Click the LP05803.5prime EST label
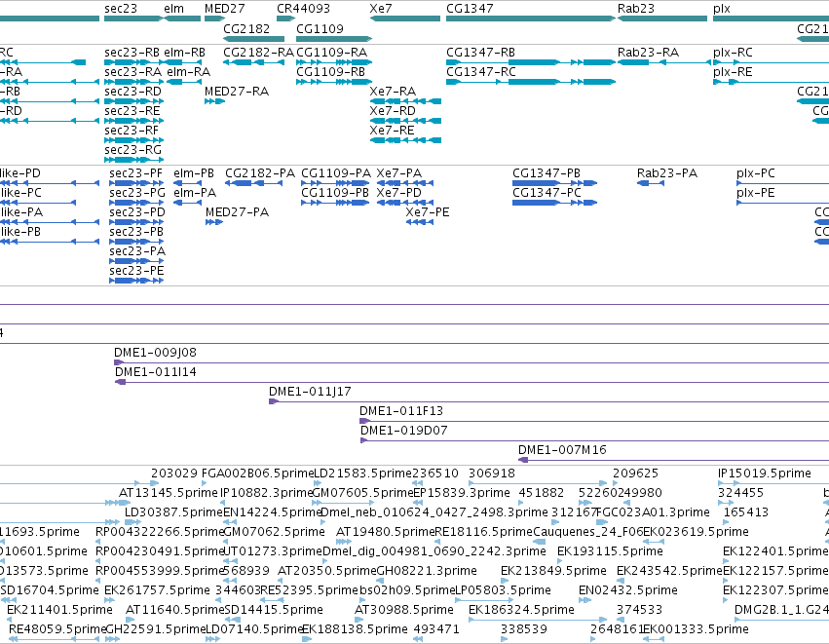Viewport: 829px width, 644px height. (504, 589)
